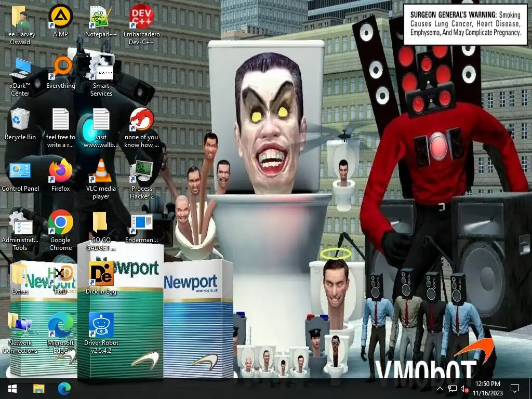Open the Network Connections icon
This screenshot has height=399, width=532.
(x=20, y=334)
